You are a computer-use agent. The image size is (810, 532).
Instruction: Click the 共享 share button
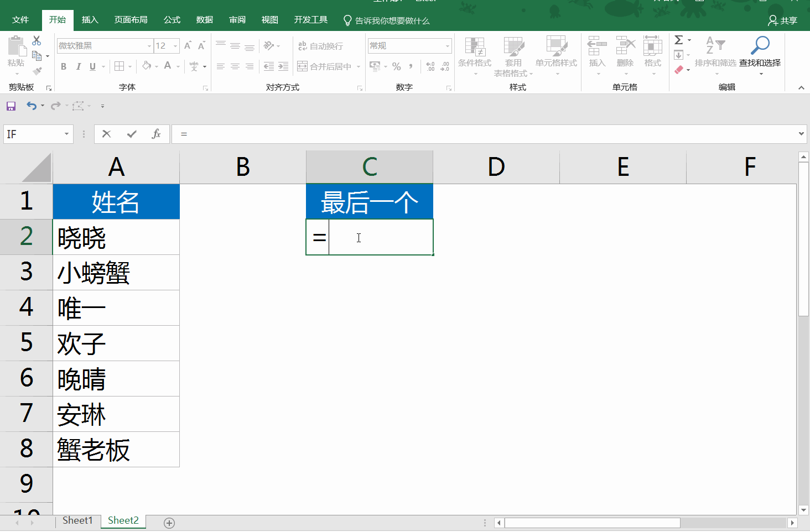(782, 20)
